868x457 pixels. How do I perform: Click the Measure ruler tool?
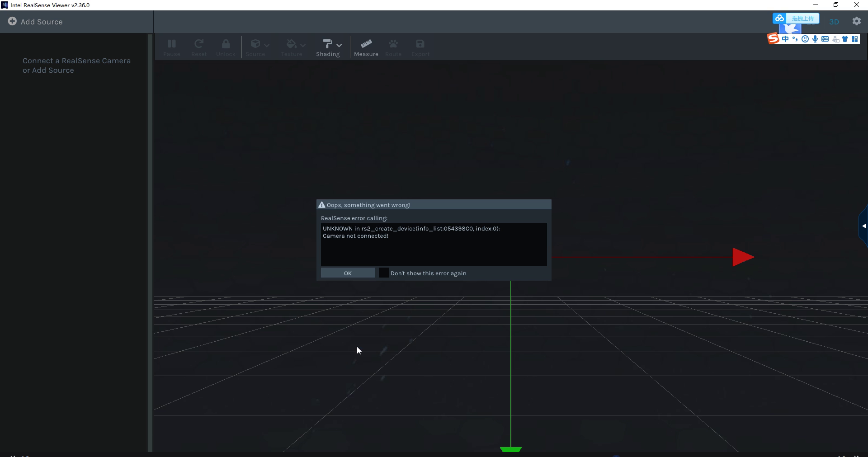tap(366, 47)
